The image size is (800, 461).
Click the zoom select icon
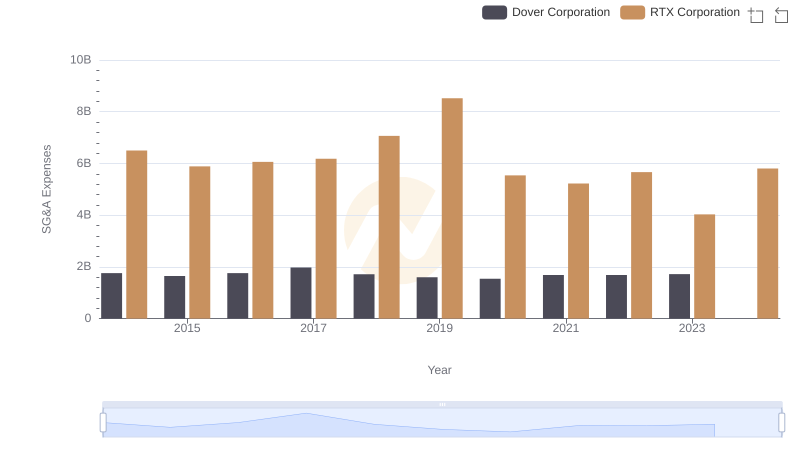[x=756, y=15]
